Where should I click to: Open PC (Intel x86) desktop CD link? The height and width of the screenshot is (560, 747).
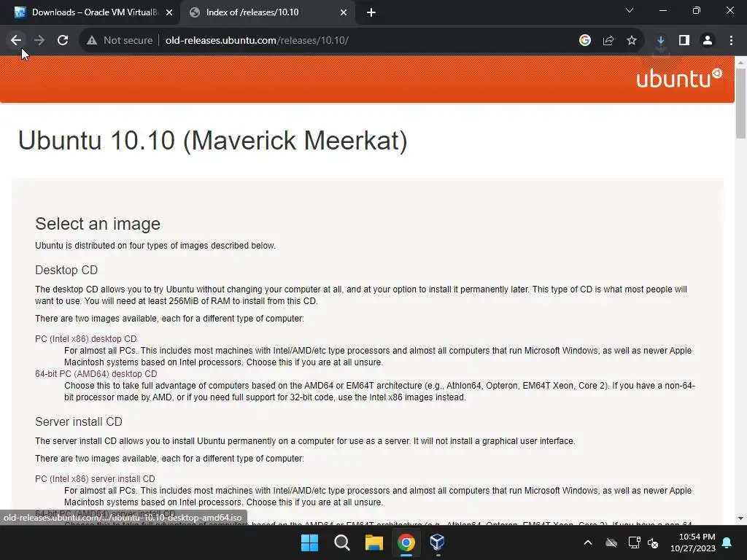coord(86,338)
